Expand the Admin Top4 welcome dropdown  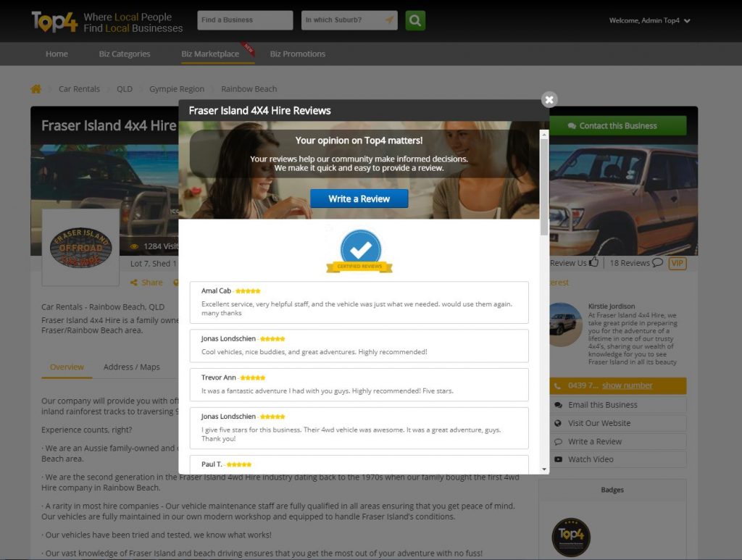click(x=686, y=21)
